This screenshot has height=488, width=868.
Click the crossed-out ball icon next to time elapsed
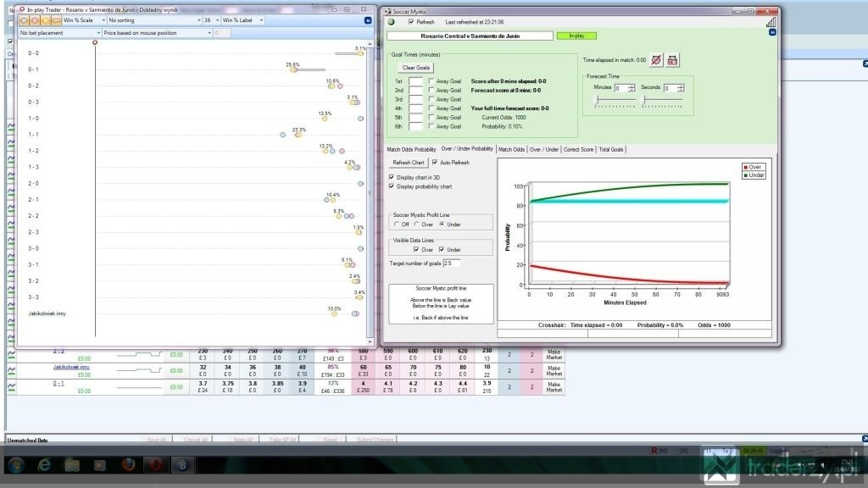[x=656, y=60]
